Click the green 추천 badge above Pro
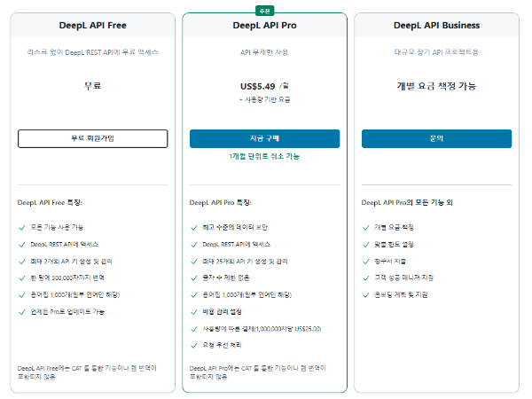The height and width of the screenshot is (399, 532). [x=264, y=12]
